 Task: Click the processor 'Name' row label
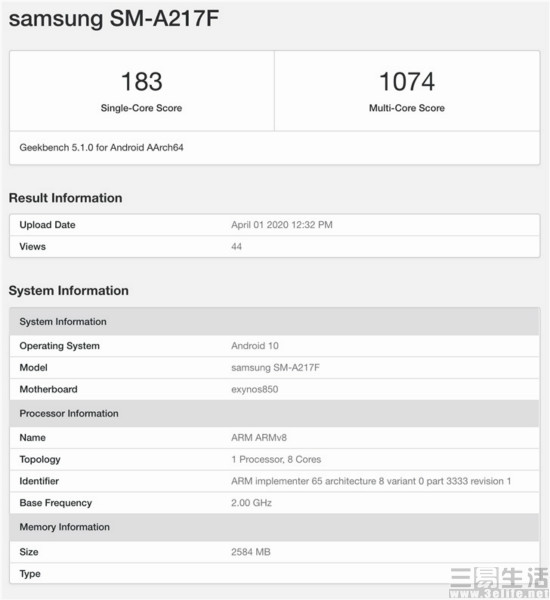(x=33, y=438)
